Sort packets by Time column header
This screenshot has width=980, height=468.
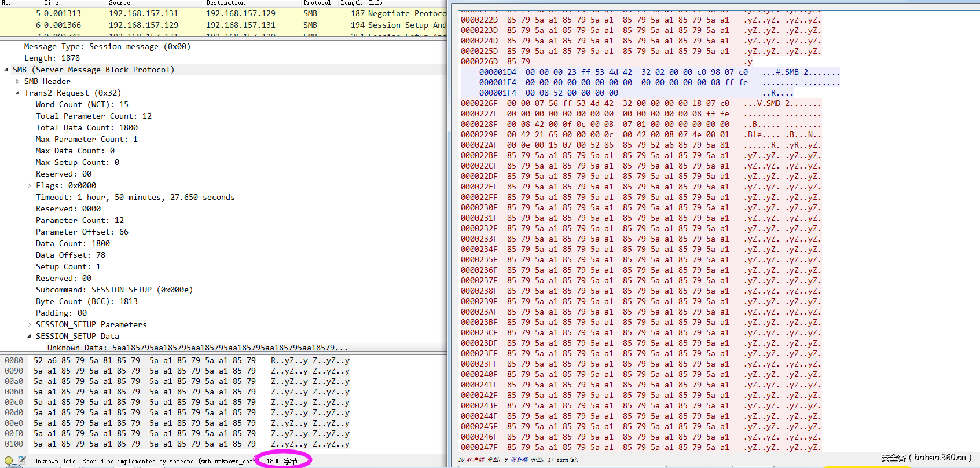(x=52, y=3)
